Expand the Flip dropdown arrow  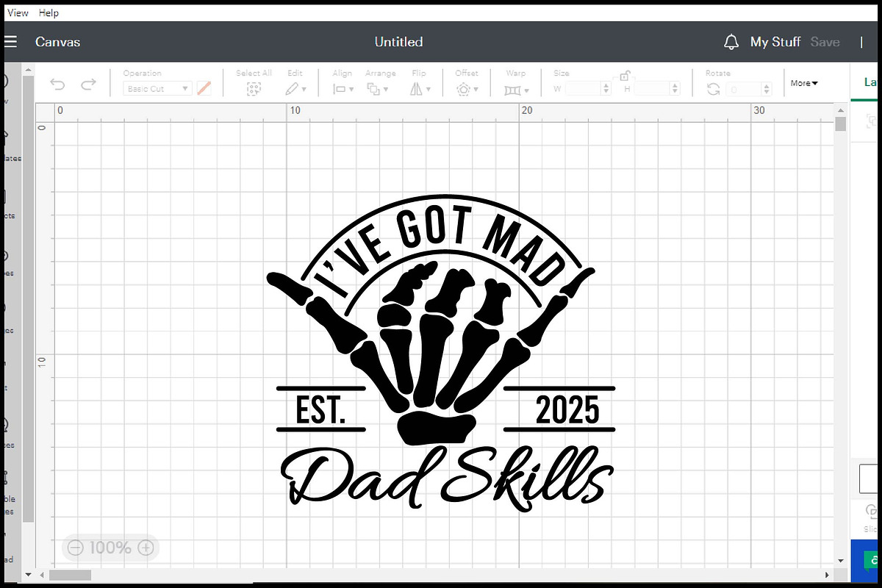[428, 90]
